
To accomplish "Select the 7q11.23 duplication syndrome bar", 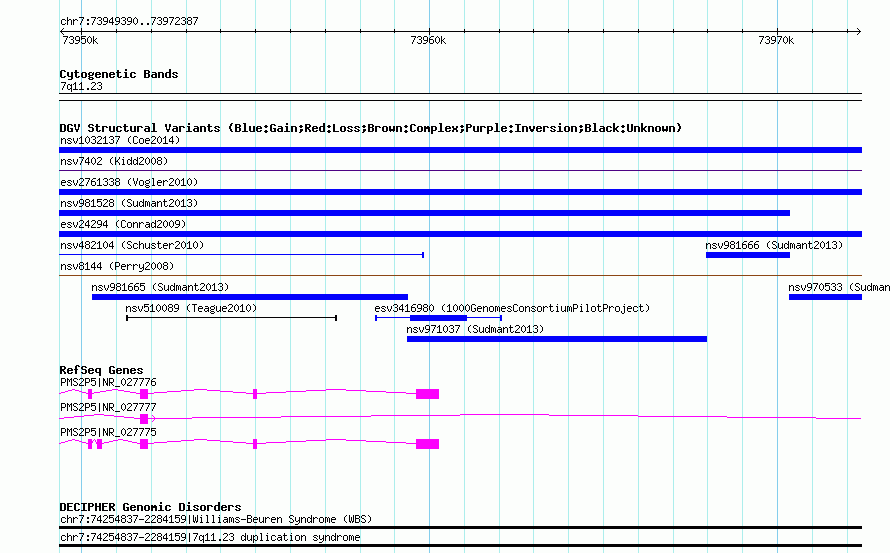I will click(x=460, y=546).
